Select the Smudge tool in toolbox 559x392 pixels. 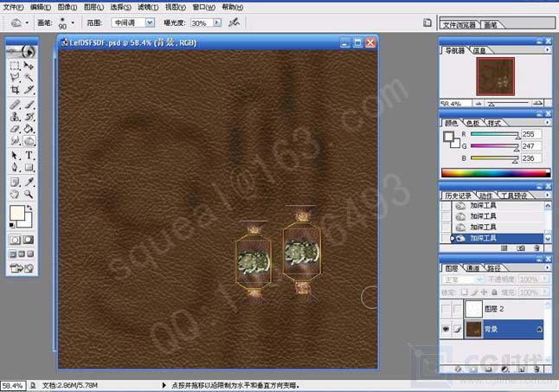tap(15, 141)
